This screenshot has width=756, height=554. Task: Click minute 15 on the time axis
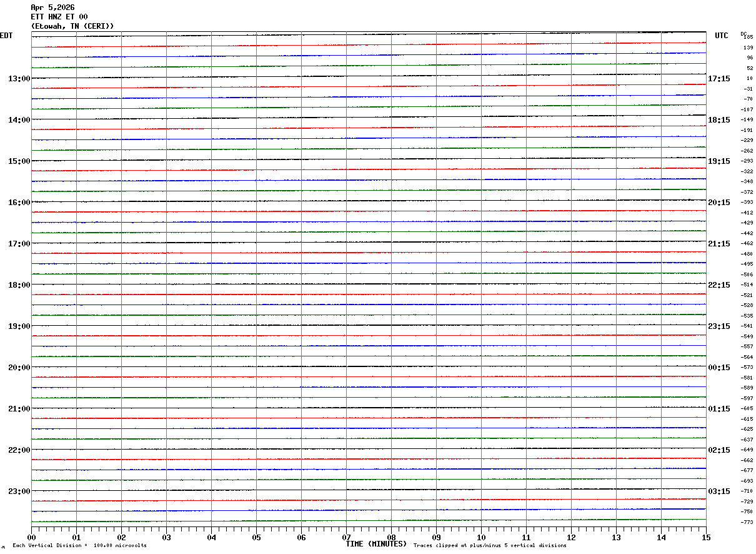coord(706,537)
